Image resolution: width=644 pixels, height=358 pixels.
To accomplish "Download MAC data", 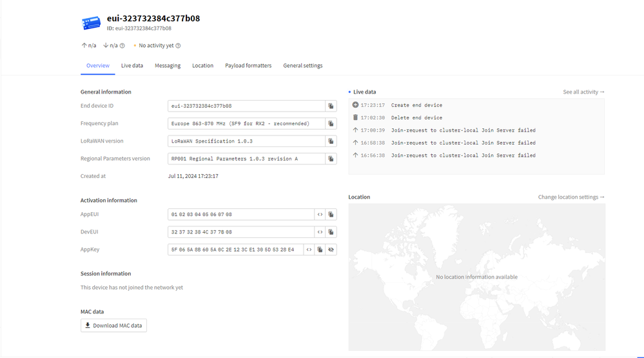I will point(113,326).
